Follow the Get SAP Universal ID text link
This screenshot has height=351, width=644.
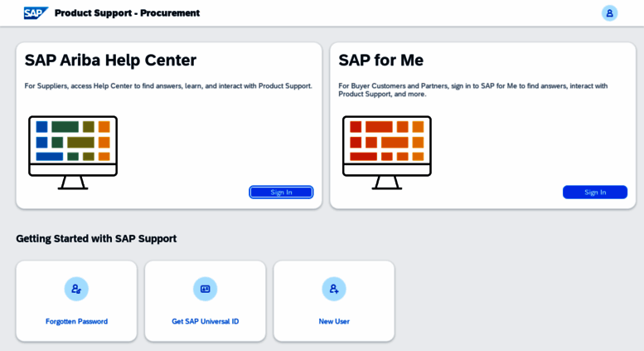pyautogui.click(x=205, y=321)
